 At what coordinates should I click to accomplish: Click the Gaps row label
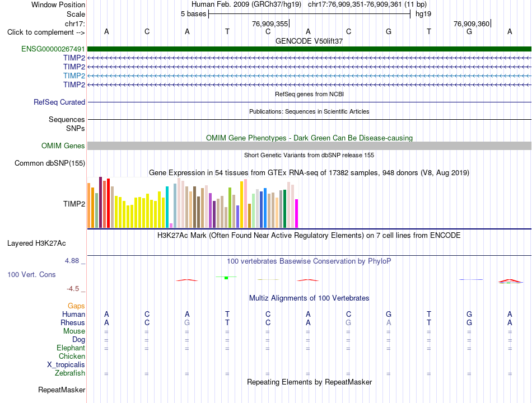pos(76,306)
